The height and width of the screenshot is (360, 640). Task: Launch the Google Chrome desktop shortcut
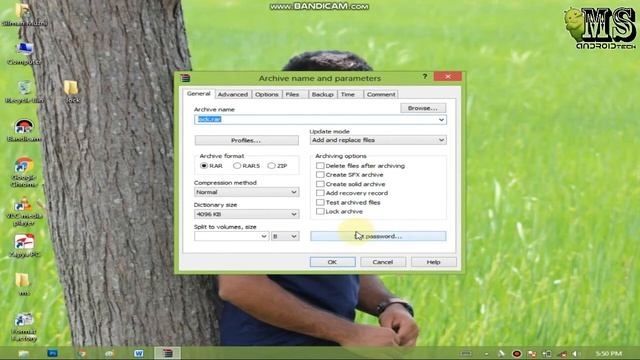pyautogui.click(x=24, y=172)
